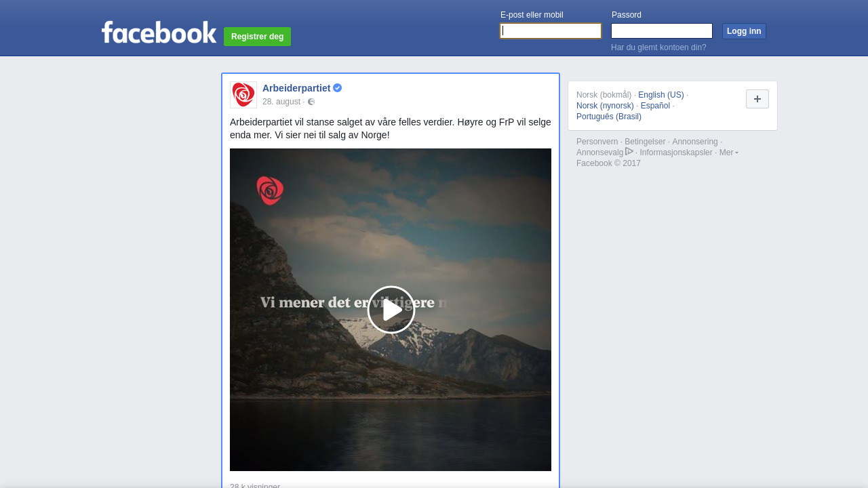Click the post text about salg av Norge
This screenshot has height=488, width=868.
(x=391, y=129)
